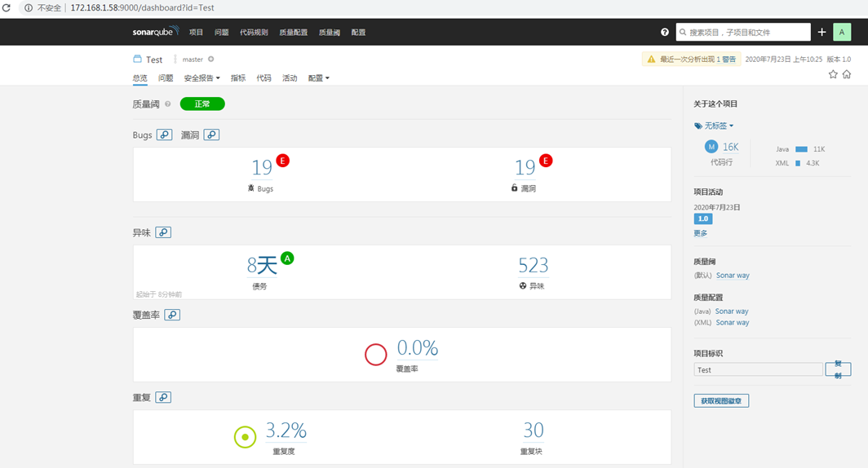
Task: Open the 1 警告 link in analysis notice
Action: click(x=726, y=60)
